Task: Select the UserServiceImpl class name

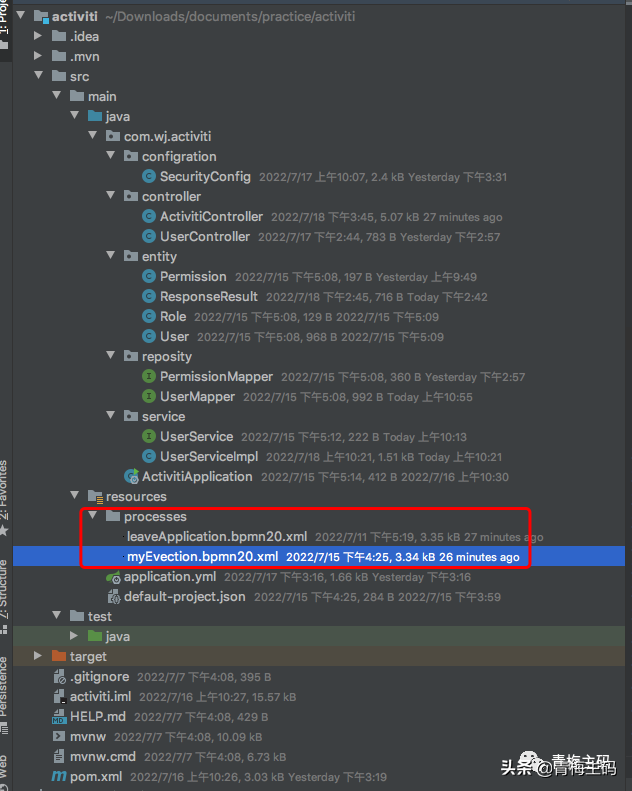Action: 209,456
